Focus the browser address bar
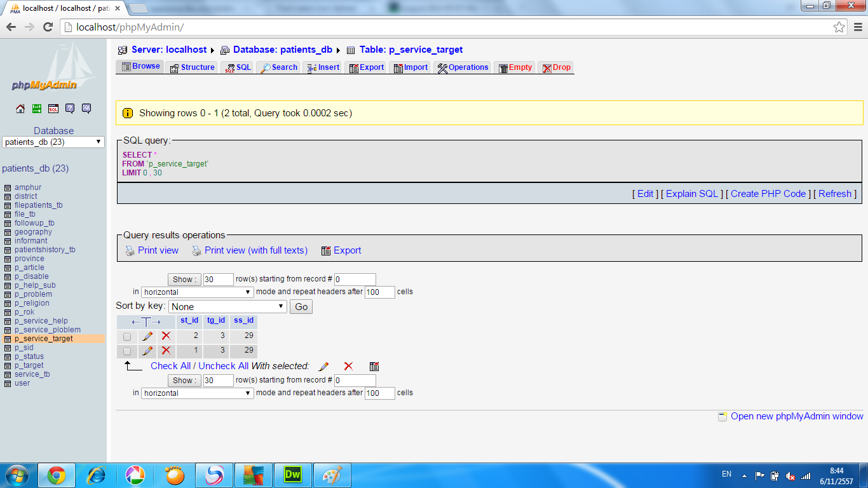 coord(445,27)
